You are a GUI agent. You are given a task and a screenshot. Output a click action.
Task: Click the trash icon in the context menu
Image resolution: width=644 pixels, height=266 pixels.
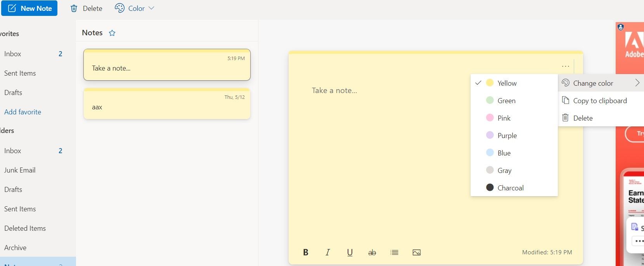tap(566, 117)
